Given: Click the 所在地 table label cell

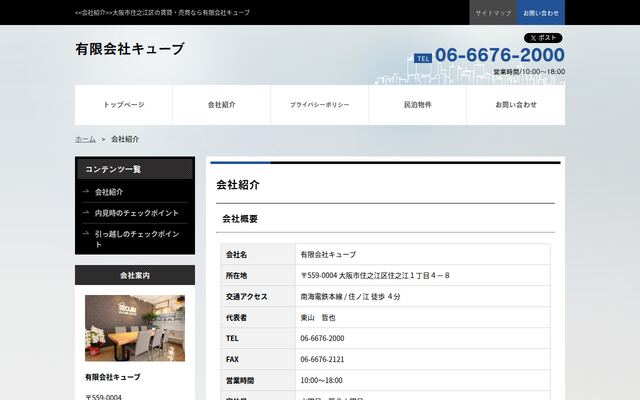Looking at the screenshot, I should 258,276.
